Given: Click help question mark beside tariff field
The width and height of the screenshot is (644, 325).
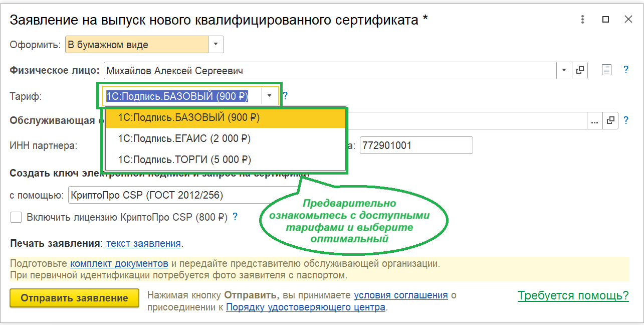Looking at the screenshot, I should tap(285, 96).
